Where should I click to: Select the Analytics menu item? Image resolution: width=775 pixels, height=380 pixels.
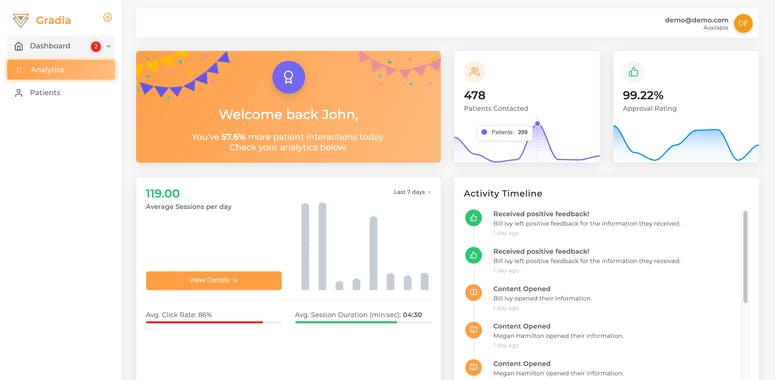61,70
